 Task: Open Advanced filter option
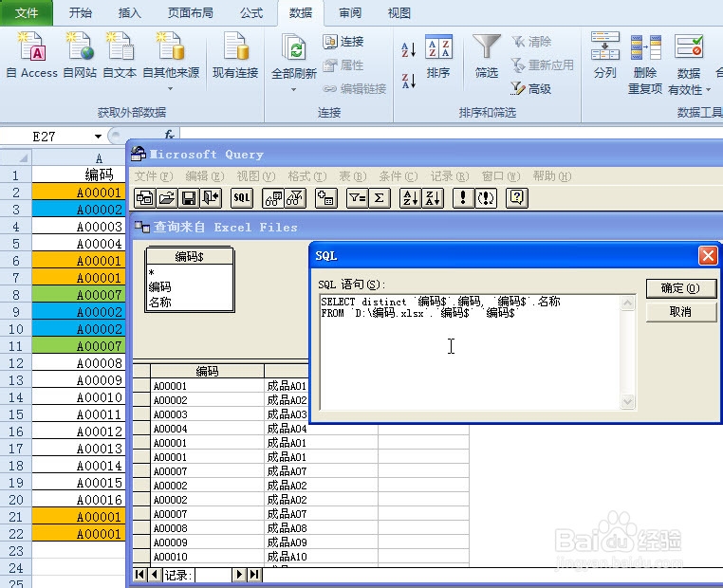tap(531, 88)
